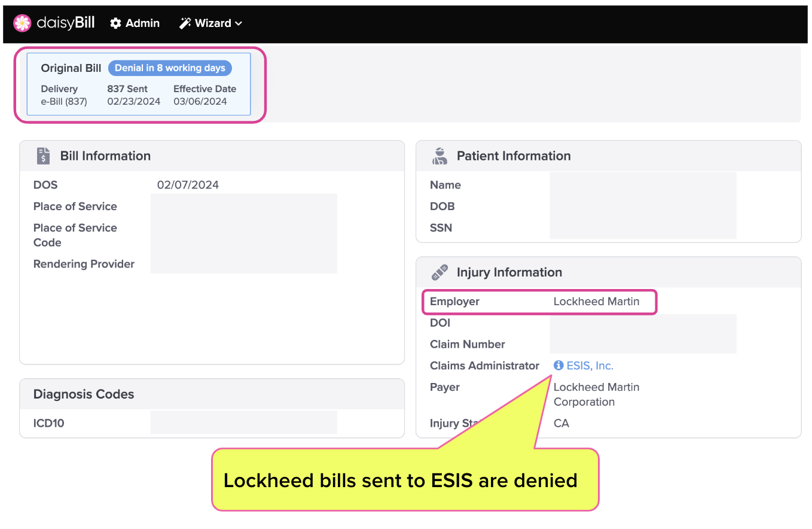Click the Bill Information panel header
The width and height of the screenshot is (812, 529).
212,156
